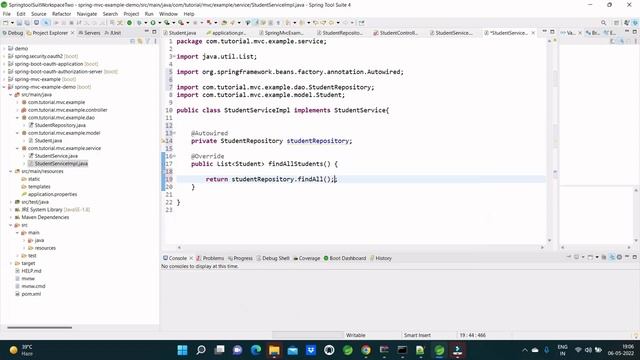The height and width of the screenshot is (360, 640).
Task: Open Microsoft Edge from the taskbar
Action: [x=256, y=350]
